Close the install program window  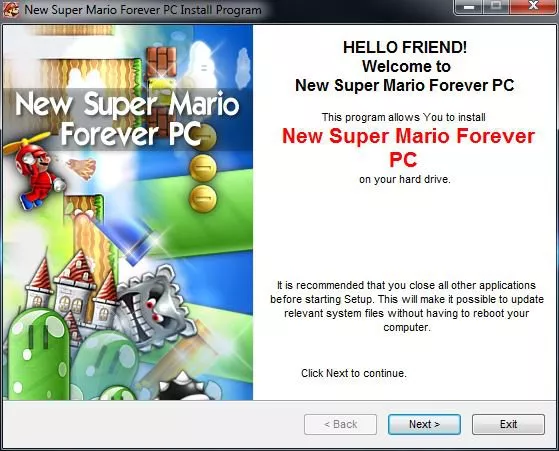click(x=533, y=7)
